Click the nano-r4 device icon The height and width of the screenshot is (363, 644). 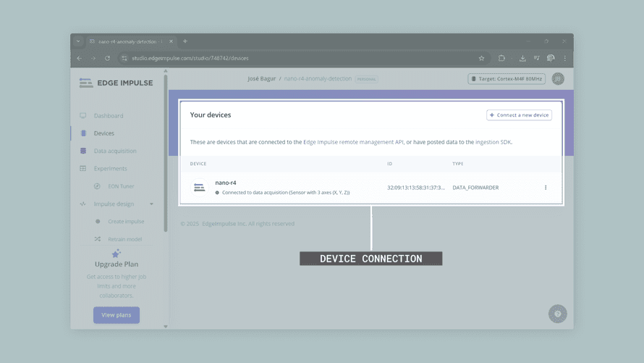click(200, 188)
